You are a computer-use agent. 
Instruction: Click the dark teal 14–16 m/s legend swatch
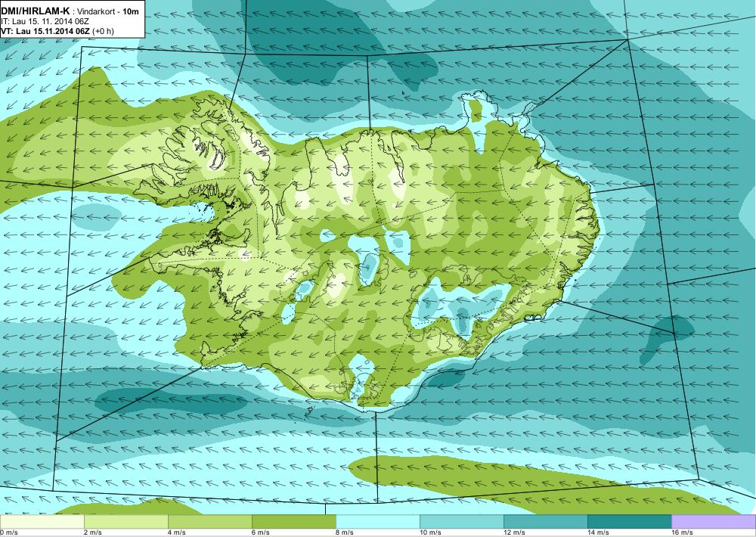click(629, 522)
